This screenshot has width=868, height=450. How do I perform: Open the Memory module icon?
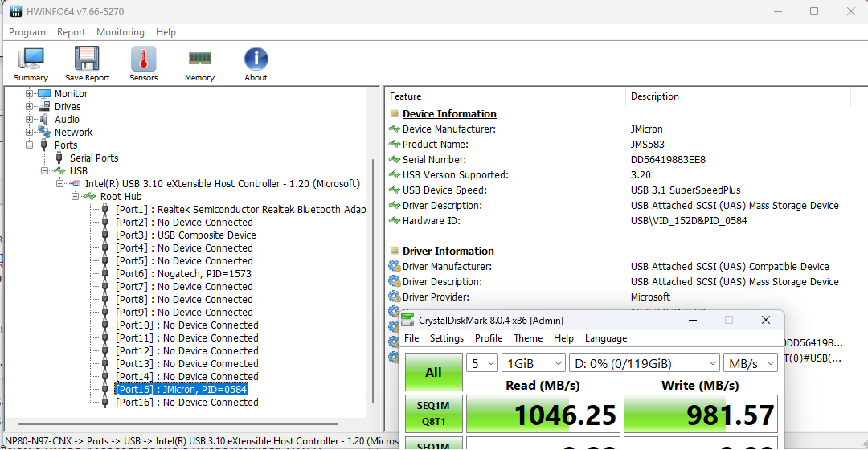(199, 58)
